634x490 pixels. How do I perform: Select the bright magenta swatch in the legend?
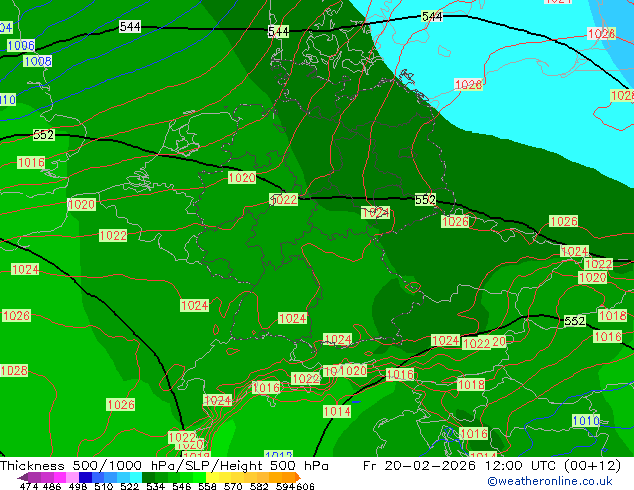tap(60, 477)
